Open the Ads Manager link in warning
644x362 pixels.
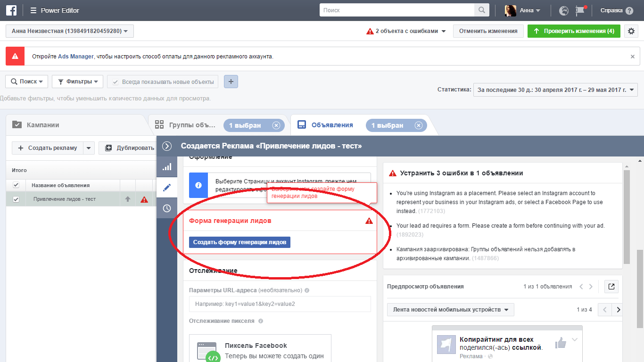click(x=76, y=57)
